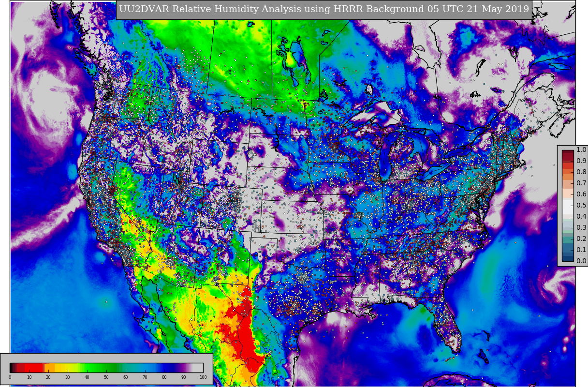588x387 pixels.
Task: Click the "0.1" label on vertical legend
Action: click(581, 250)
